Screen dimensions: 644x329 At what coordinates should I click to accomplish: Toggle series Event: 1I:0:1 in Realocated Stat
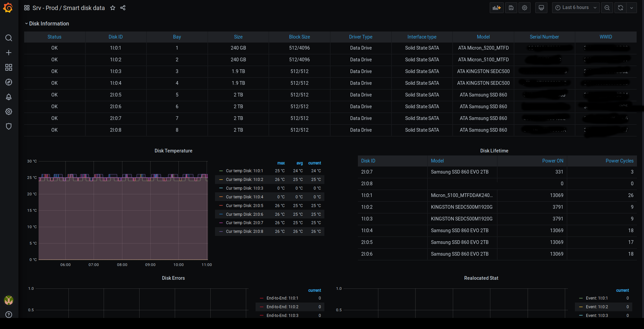point(597,298)
